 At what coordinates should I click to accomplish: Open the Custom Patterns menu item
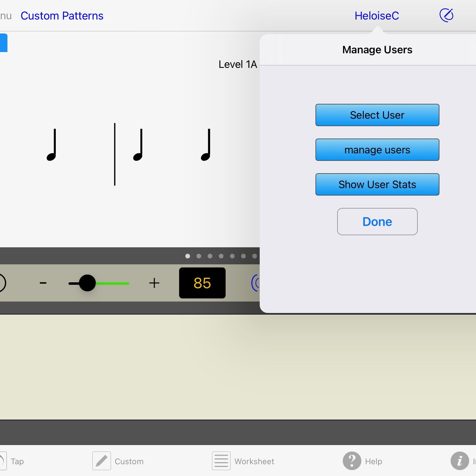click(62, 15)
